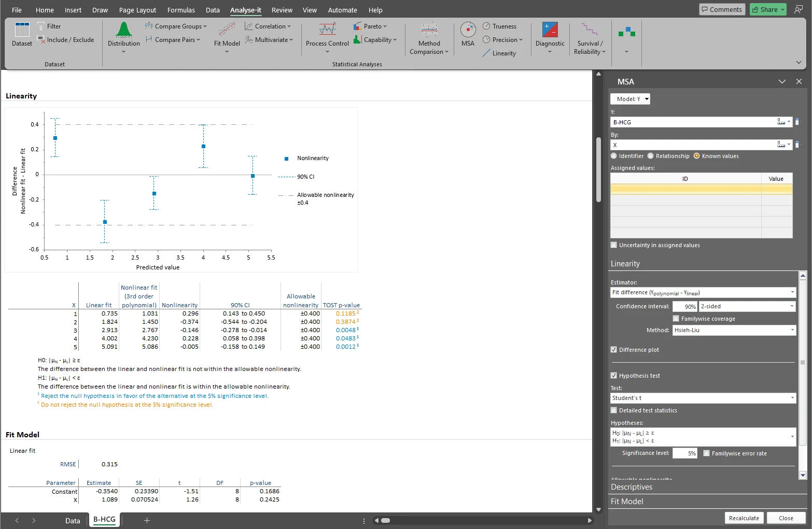Click the Capability icon

coord(357,39)
